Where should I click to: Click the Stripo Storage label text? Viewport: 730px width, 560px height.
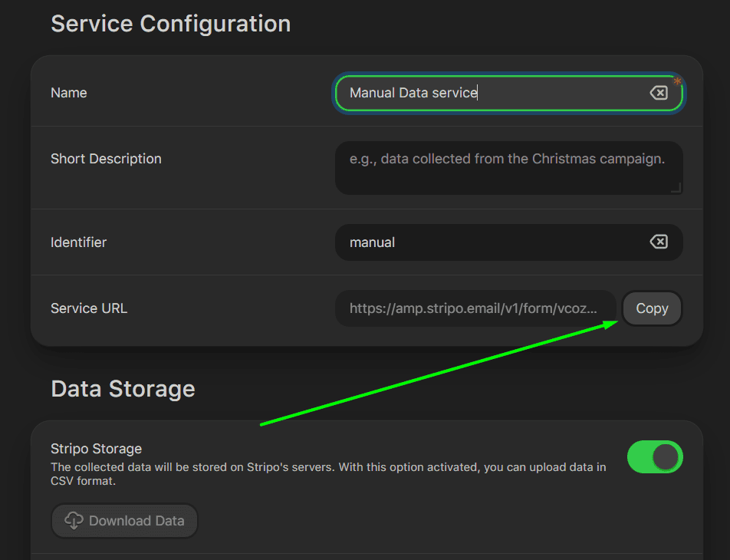(96, 448)
